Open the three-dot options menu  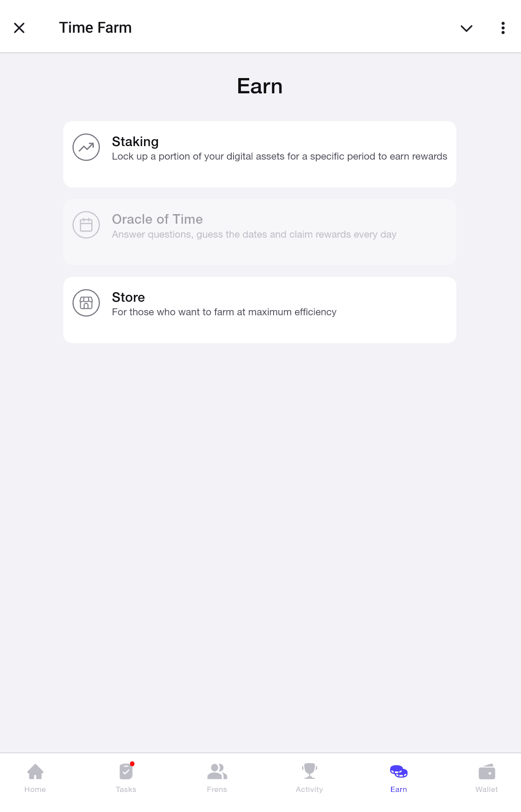click(x=503, y=27)
